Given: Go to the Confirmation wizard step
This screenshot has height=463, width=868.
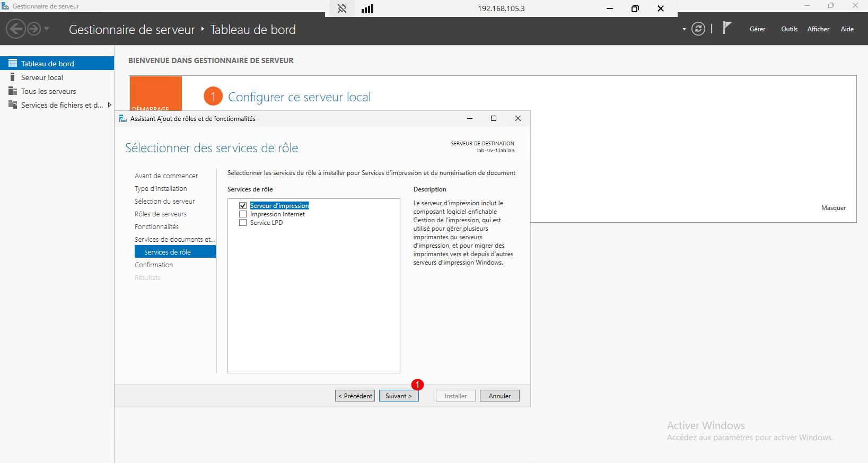Looking at the screenshot, I should (x=154, y=265).
